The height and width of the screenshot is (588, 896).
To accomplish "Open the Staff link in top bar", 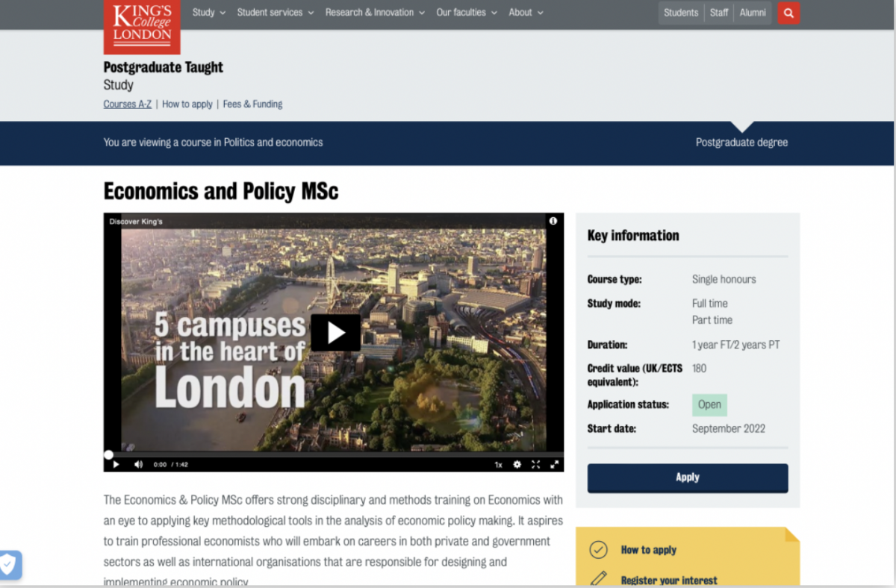I will click(x=719, y=13).
